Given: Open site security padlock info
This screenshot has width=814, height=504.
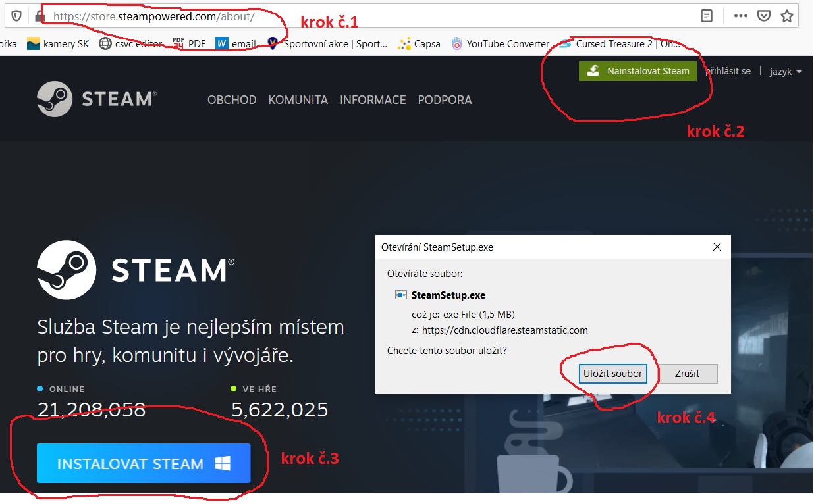Looking at the screenshot, I should tap(40, 16).
